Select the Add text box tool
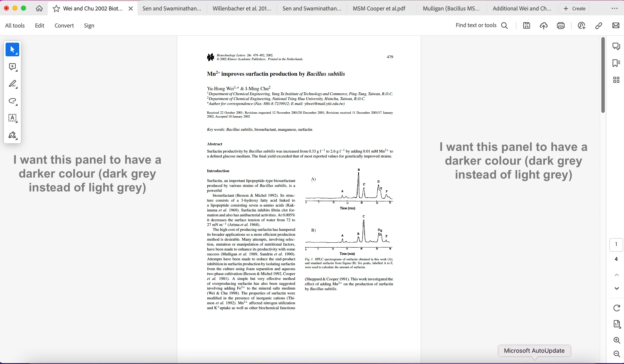 point(12,118)
